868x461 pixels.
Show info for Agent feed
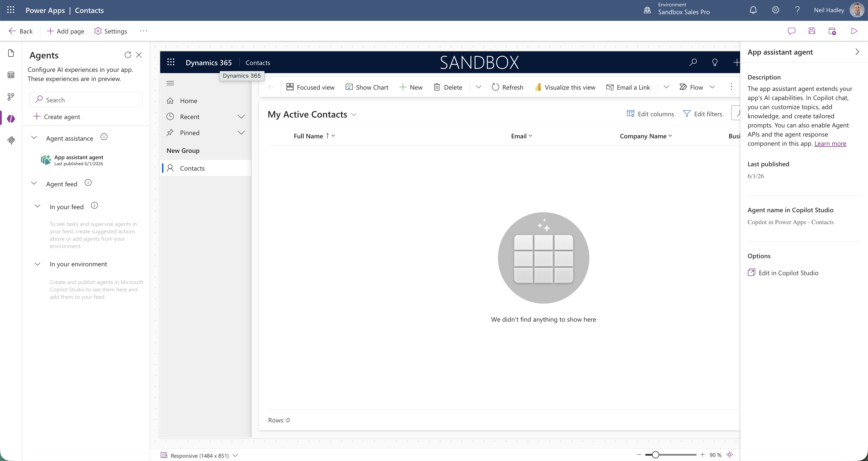88,183
